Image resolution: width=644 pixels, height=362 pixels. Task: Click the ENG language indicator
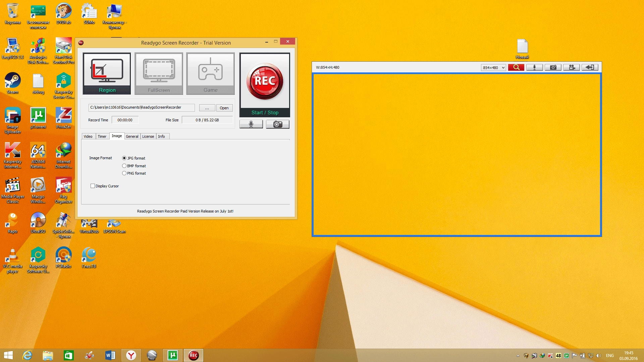[610, 356]
